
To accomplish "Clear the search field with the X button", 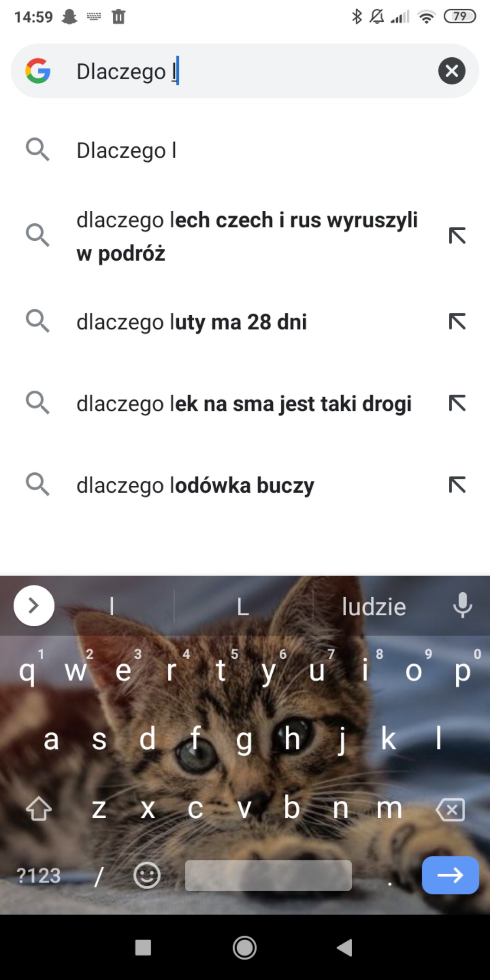I will point(452,71).
